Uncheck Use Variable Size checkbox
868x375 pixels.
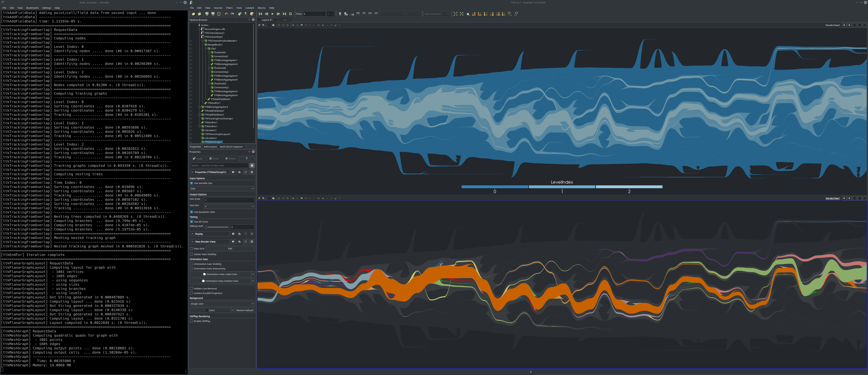[x=191, y=183]
